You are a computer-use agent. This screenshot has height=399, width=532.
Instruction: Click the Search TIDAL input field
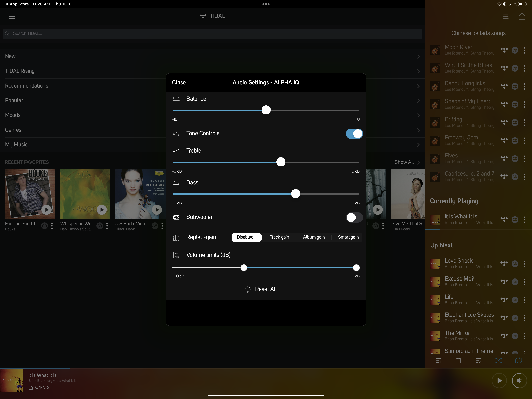click(212, 34)
